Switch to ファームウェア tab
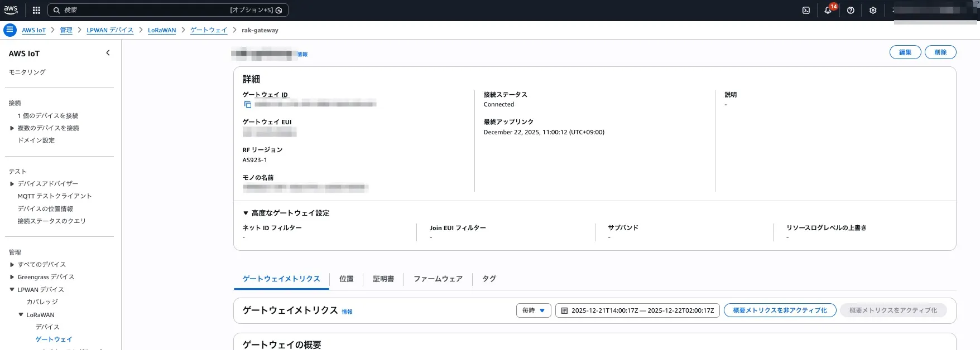 [x=438, y=279]
